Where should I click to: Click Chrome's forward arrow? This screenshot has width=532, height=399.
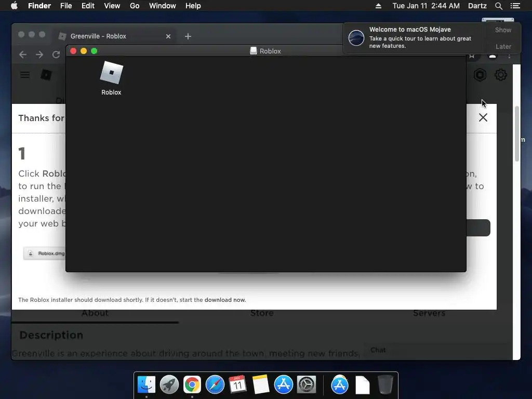click(x=39, y=54)
